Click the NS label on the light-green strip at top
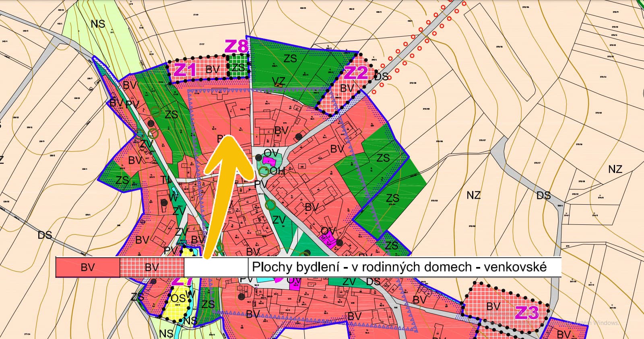This screenshot has height=339, width=644. point(98,24)
